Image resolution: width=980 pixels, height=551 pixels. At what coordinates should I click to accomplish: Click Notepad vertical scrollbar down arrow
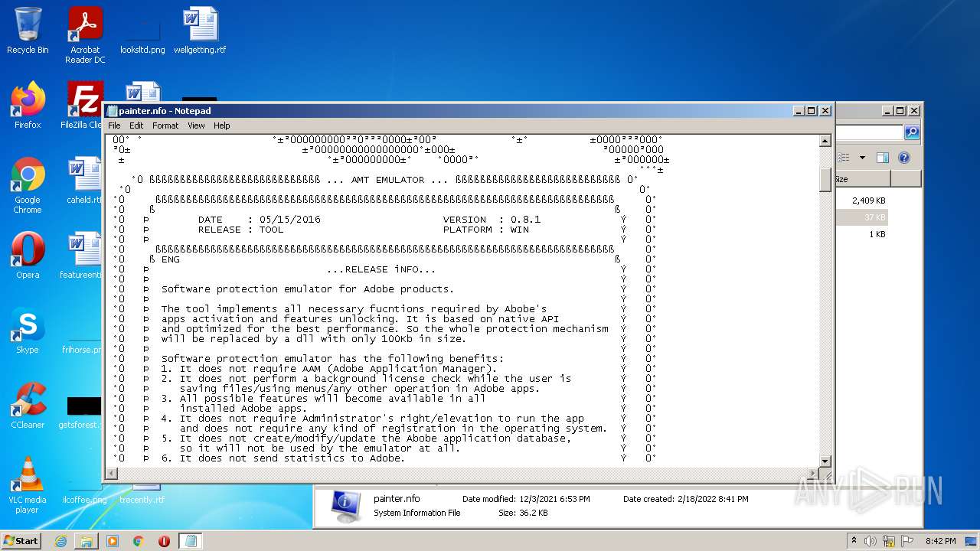[825, 461]
